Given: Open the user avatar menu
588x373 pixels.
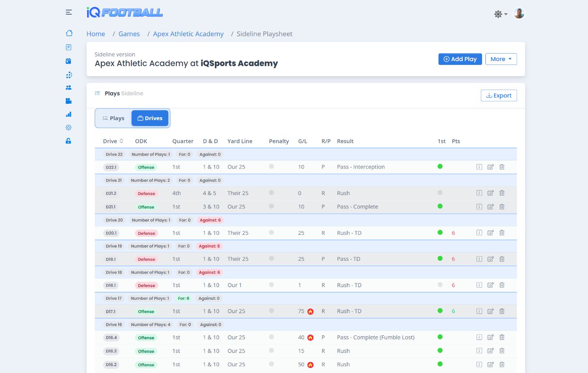Looking at the screenshot, I should click(x=519, y=13).
